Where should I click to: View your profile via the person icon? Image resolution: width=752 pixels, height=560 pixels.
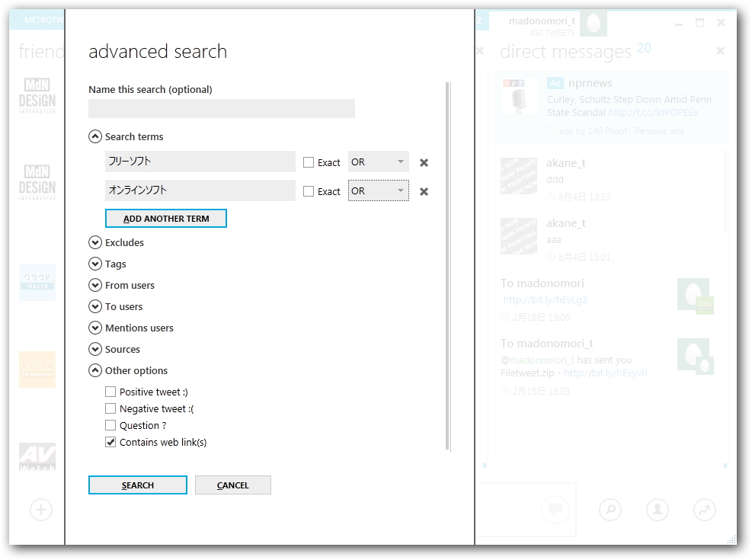(x=657, y=510)
